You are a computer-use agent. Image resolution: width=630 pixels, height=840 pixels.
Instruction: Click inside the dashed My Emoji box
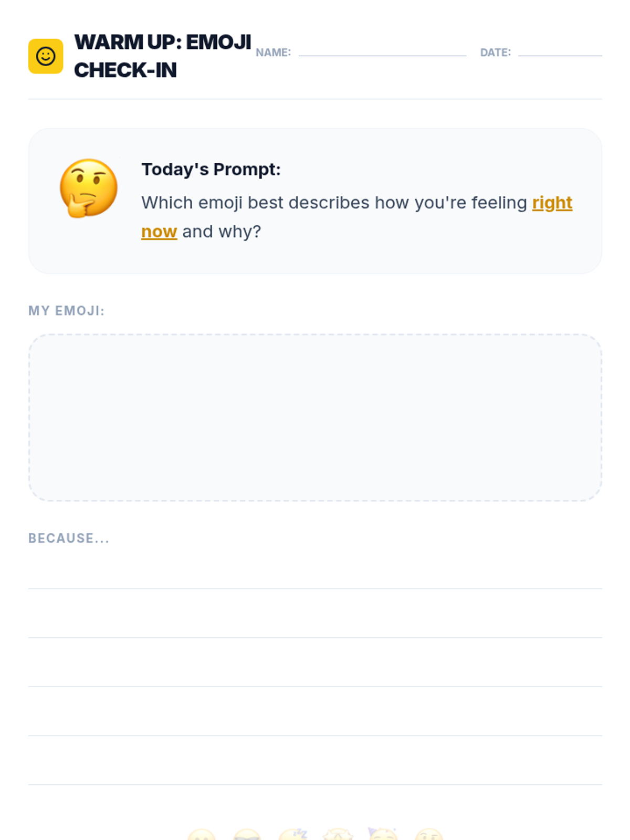315,417
